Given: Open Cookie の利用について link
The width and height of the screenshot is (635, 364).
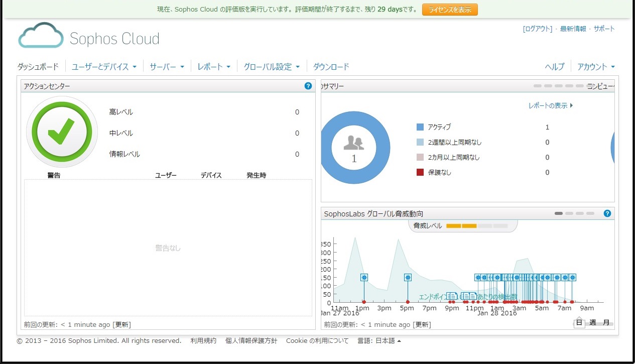Looking at the screenshot, I should [x=317, y=340].
